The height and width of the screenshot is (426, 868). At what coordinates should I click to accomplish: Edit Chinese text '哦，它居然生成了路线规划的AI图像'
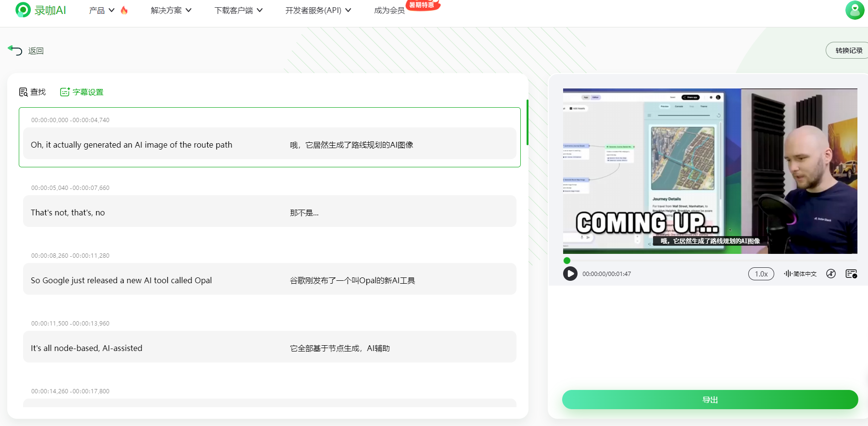(352, 145)
